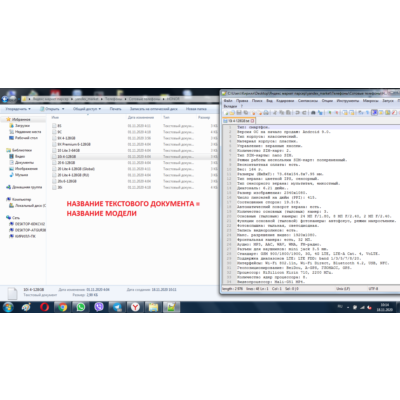Open the Кодировки menu in Notepad++
Screen dimensions: 400x400
pyautogui.click(x=286, y=101)
